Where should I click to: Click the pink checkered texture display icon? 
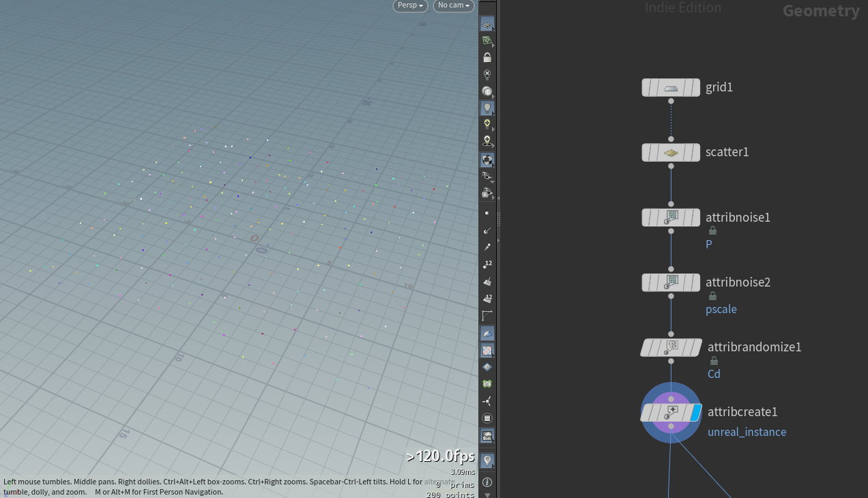(487, 351)
